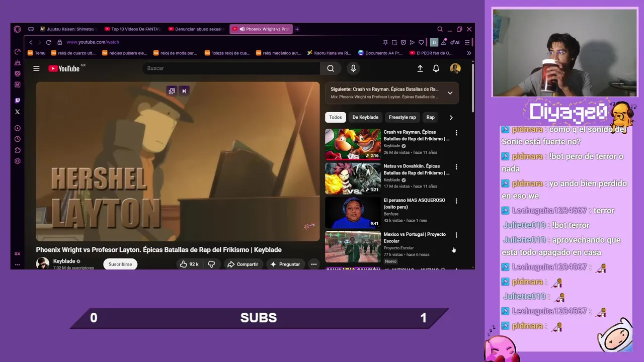Select the Rap filter chip

[x=431, y=118]
